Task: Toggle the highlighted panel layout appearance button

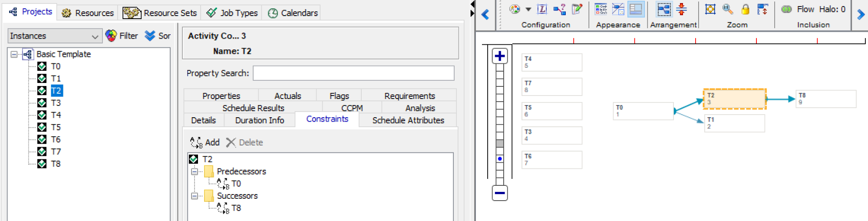Action: [x=636, y=9]
